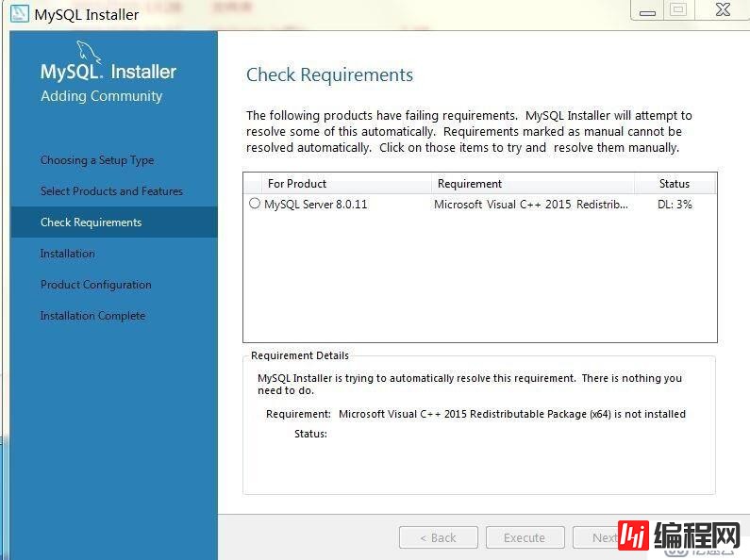750x560 pixels.
Task: Click the MySQL dolphin logo
Action: [89, 52]
